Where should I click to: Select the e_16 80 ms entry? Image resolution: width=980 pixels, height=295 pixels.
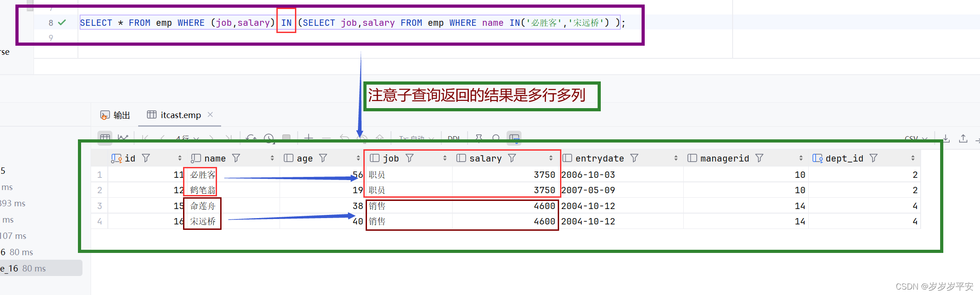(x=41, y=268)
